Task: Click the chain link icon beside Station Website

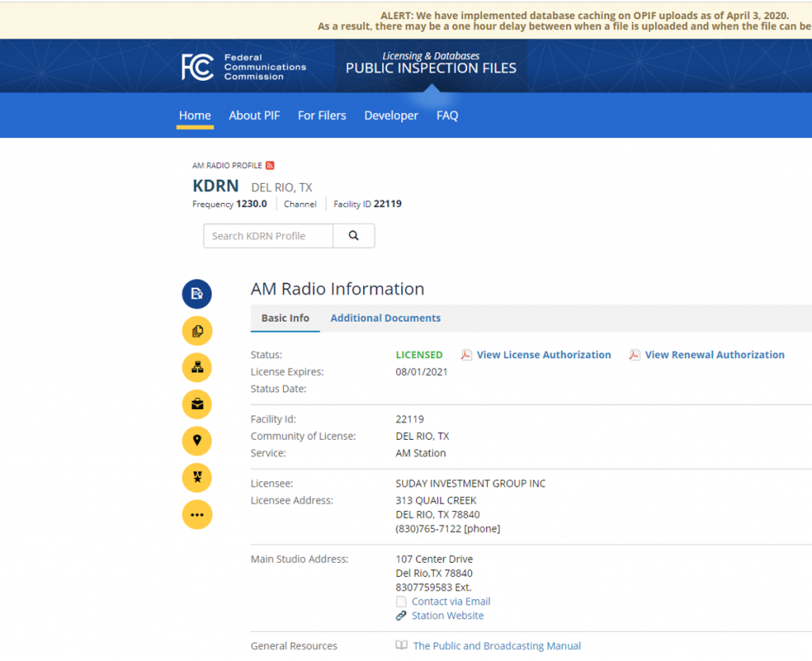Action: pyautogui.click(x=401, y=616)
